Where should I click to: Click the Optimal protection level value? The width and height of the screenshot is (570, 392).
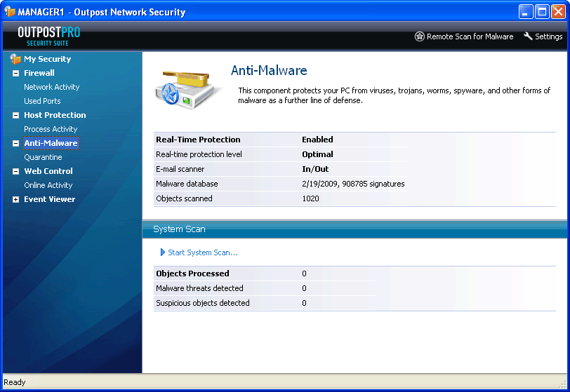click(317, 154)
